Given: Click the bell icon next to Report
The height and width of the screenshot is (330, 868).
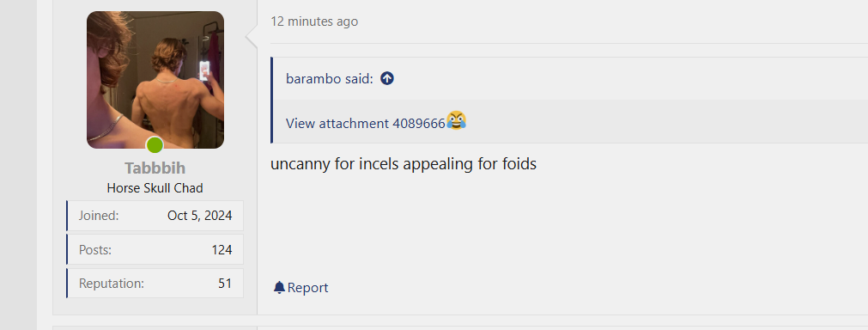Looking at the screenshot, I should click(280, 287).
